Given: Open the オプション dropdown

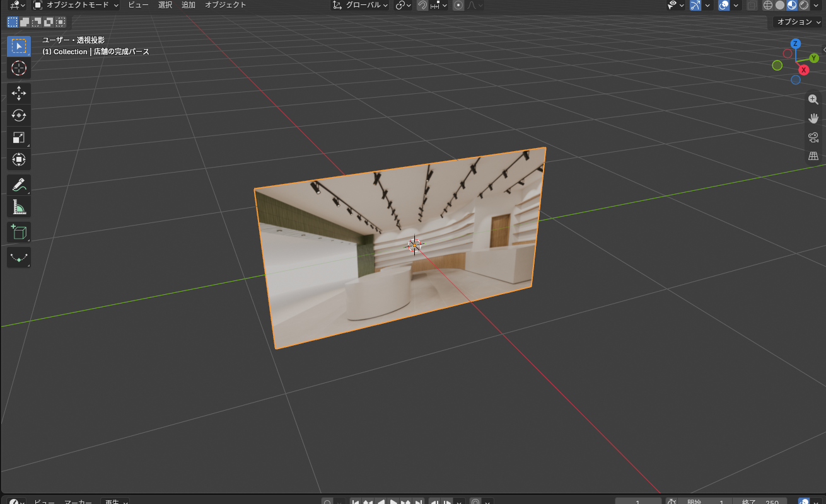Looking at the screenshot, I should (799, 22).
